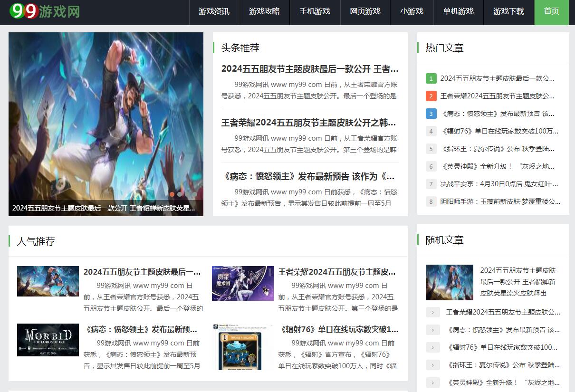
Task: Select the first orange carousel dot
Action: (172, 194)
